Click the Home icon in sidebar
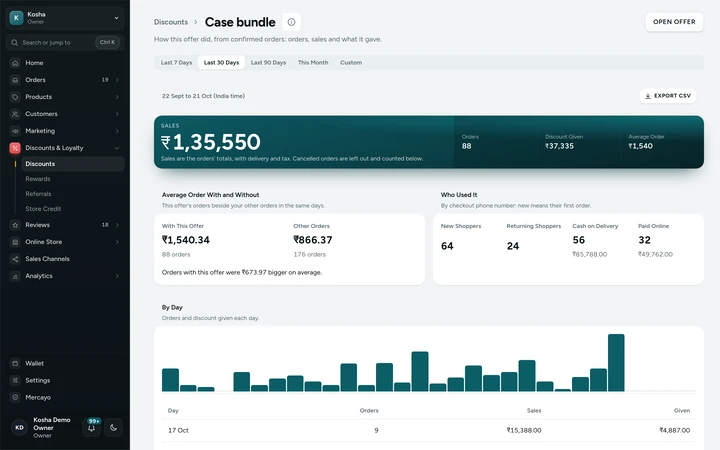The image size is (720, 450). click(15, 63)
